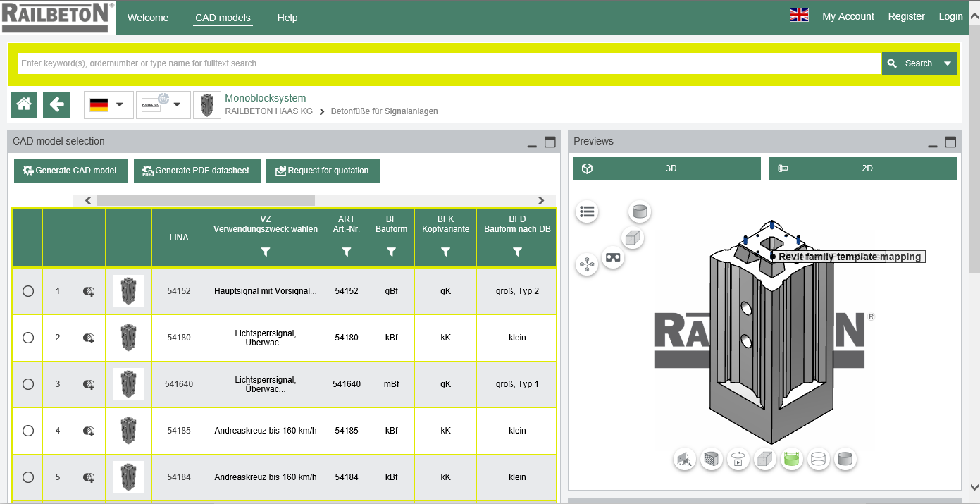Viewport: 980px width, 504px height.
Task: Switch preview to wireframe cylinder rendering
Action: click(819, 460)
